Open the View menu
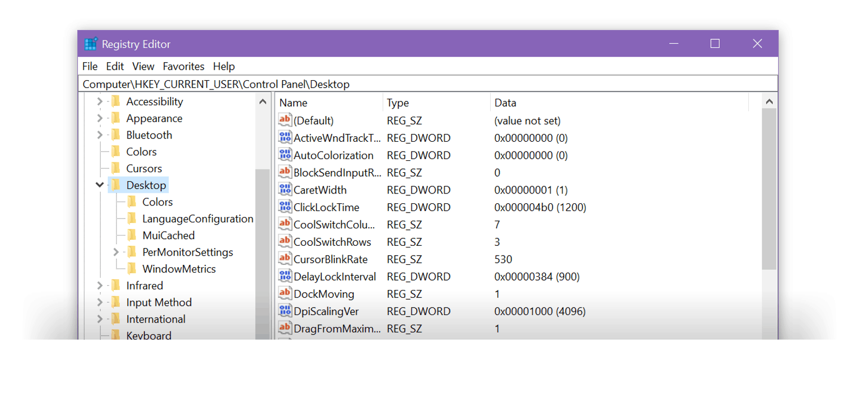 (143, 66)
